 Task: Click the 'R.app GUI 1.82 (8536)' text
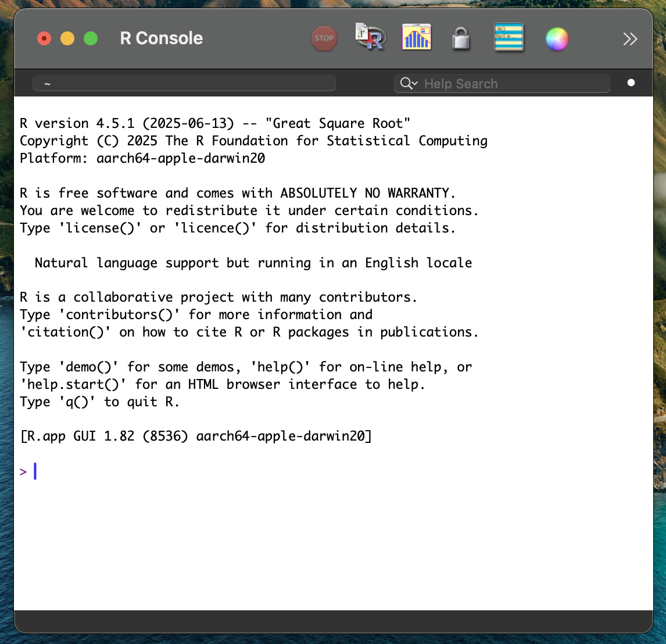pyautogui.click(x=108, y=437)
